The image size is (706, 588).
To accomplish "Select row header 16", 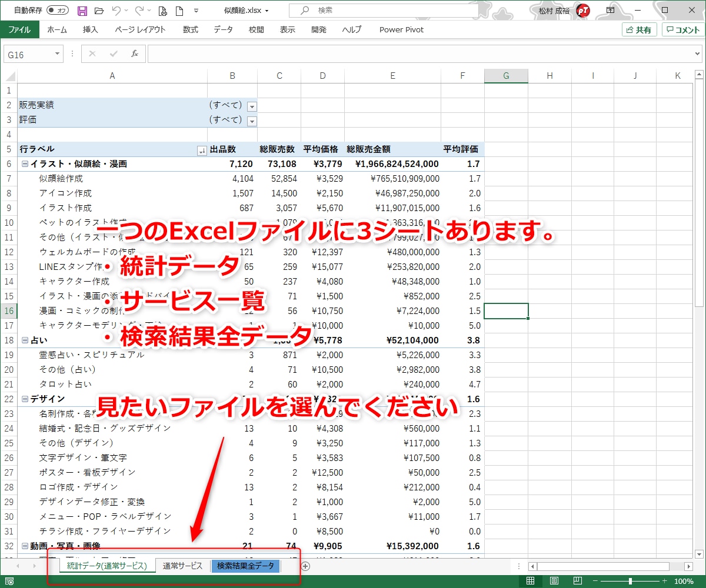I will coord(8,311).
